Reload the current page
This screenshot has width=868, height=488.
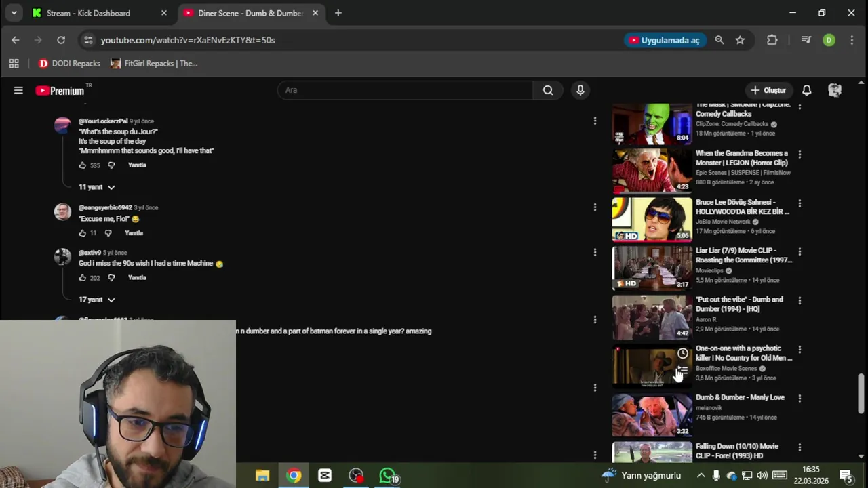[61, 40]
